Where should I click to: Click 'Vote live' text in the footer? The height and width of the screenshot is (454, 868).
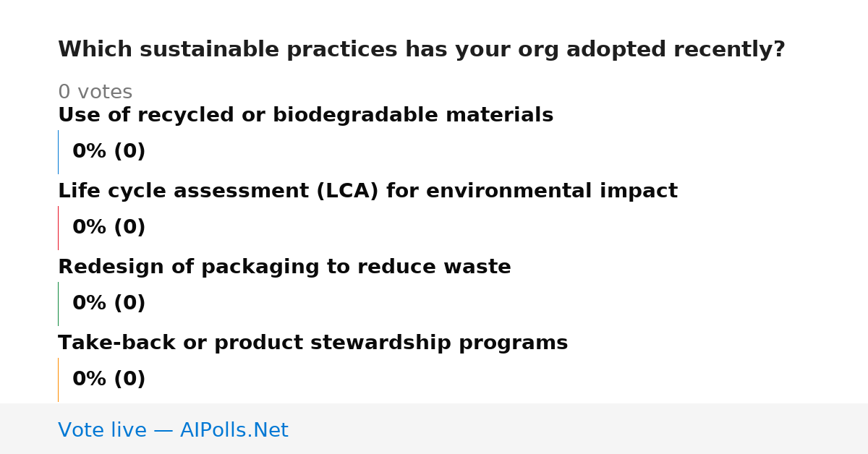tap(102, 431)
